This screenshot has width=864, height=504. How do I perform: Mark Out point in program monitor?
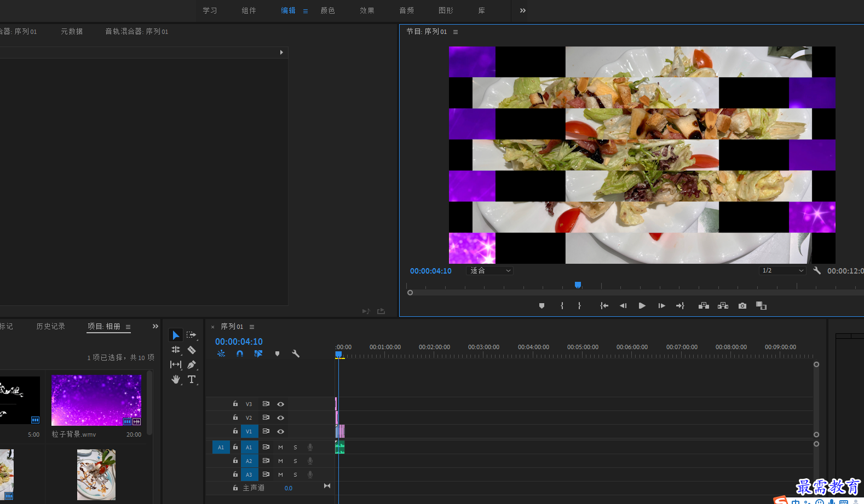click(579, 306)
